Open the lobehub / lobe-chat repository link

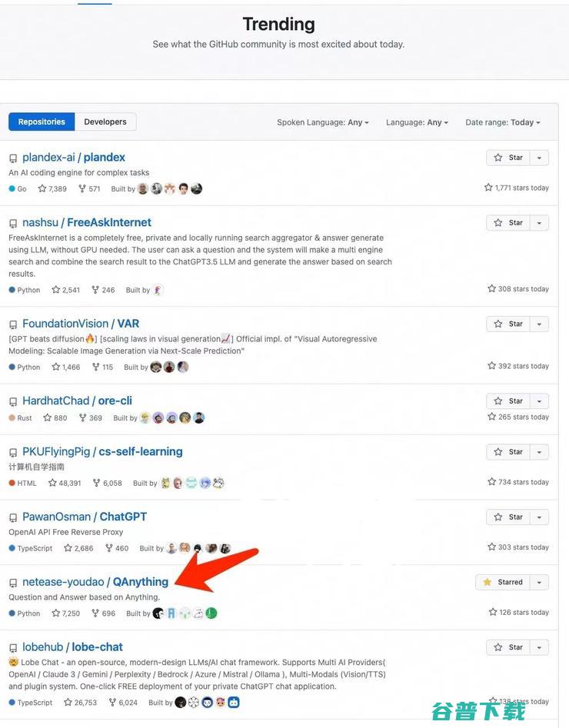[72, 647]
